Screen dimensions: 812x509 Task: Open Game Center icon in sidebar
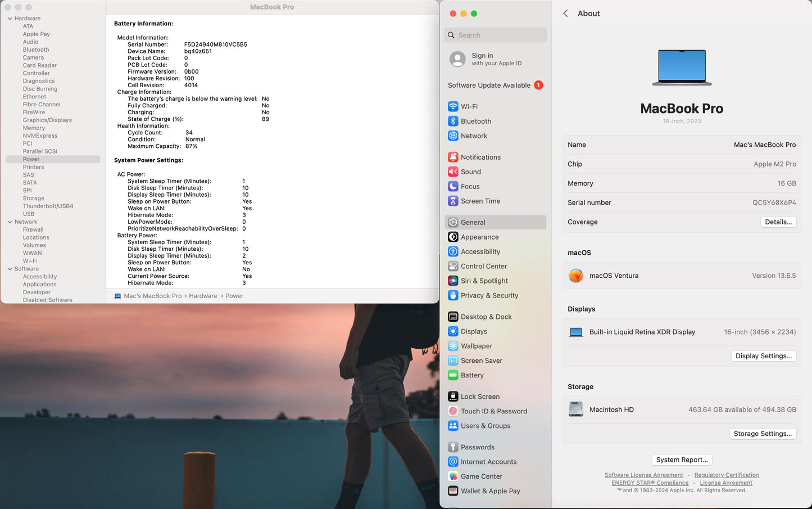pyautogui.click(x=453, y=476)
